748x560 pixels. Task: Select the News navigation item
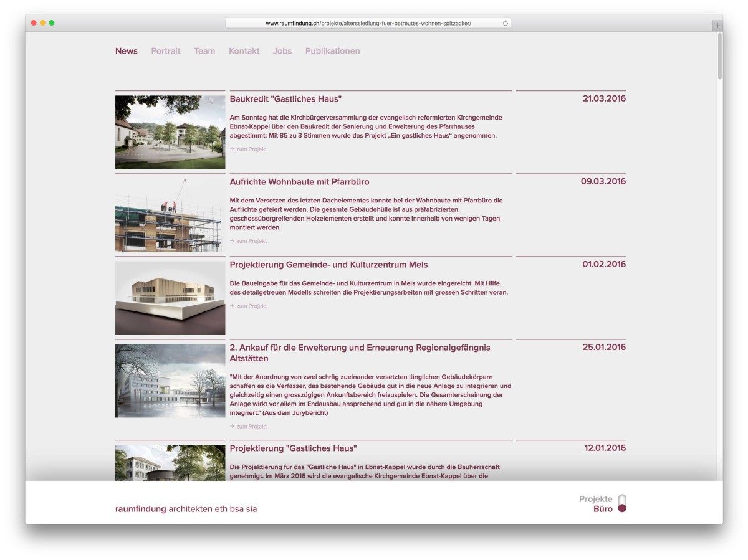click(126, 51)
